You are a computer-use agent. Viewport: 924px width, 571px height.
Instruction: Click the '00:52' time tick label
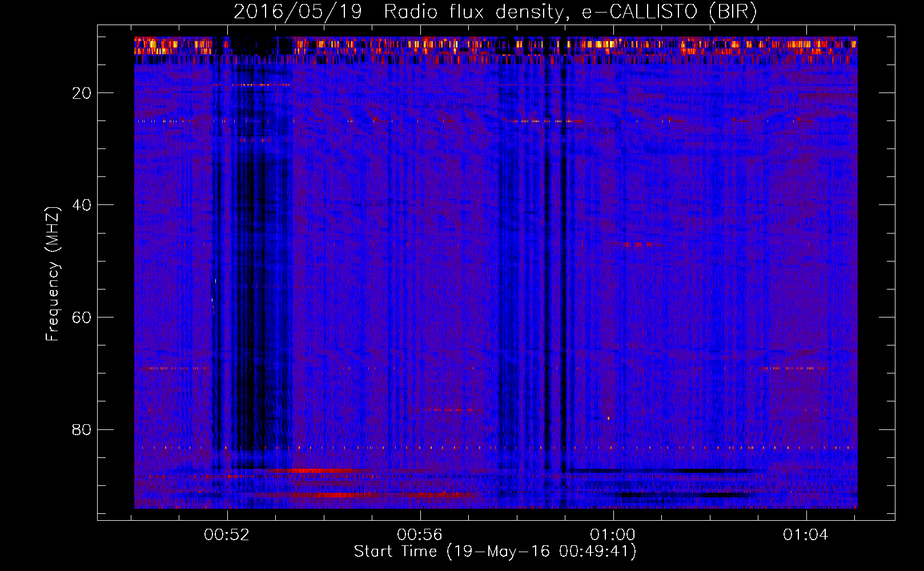(227, 535)
